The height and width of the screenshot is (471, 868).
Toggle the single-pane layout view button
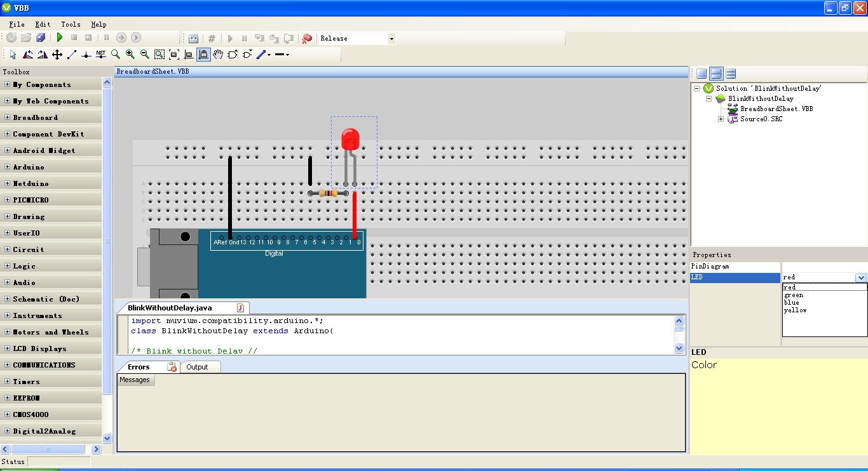pyautogui.click(x=702, y=74)
